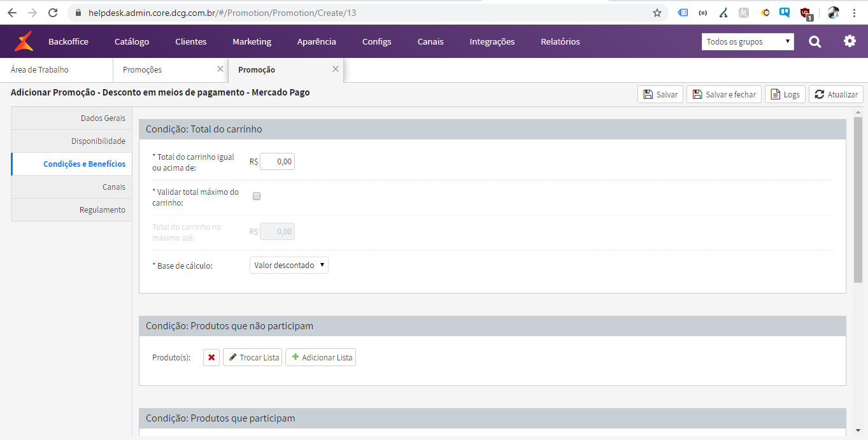Open the blue Q extension icon
The width and height of the screenshot is (868, 440).
(785, 13)
